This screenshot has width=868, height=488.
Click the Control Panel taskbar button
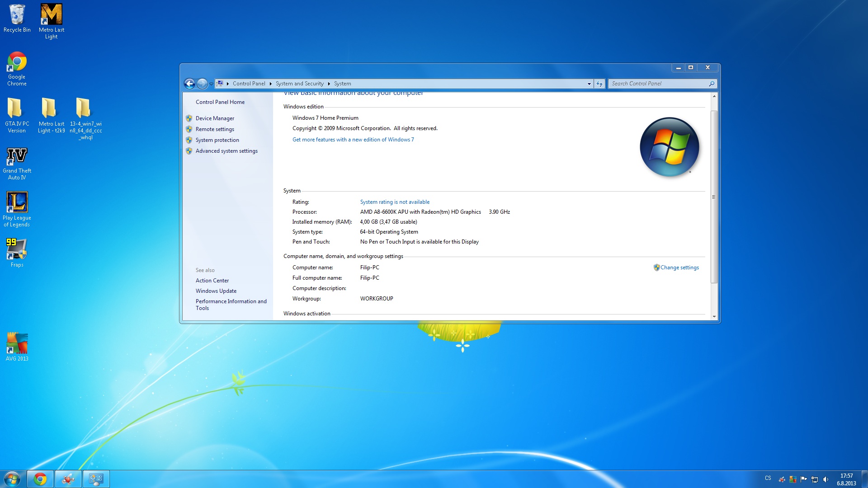(96, 479)
